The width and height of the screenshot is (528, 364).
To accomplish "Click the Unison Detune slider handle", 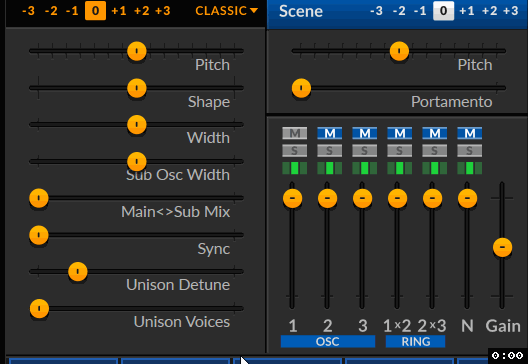I will [x=78, y=271].
